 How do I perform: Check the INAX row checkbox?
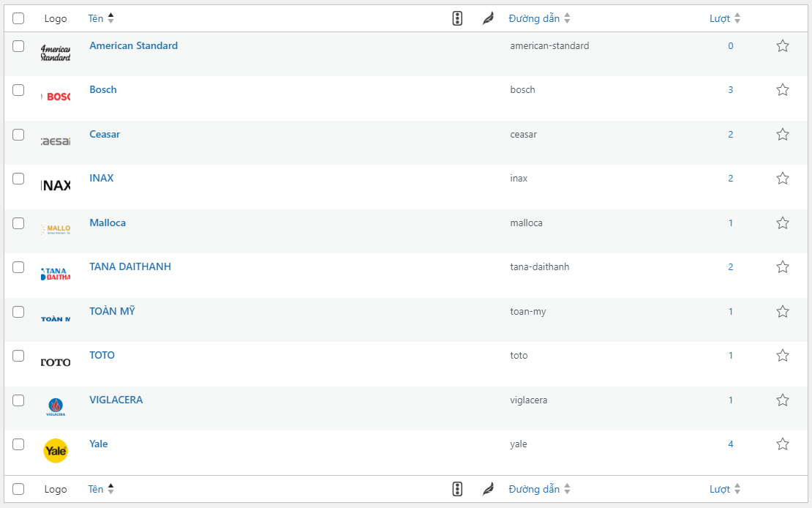pos(18,179)
